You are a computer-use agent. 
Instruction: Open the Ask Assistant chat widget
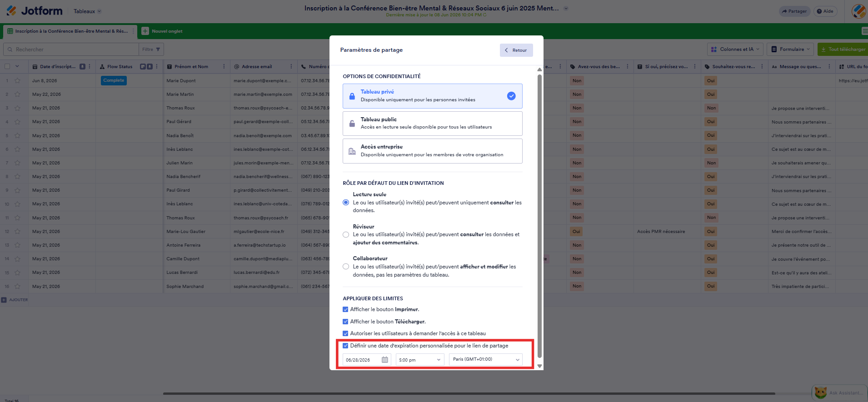point(839,392)
